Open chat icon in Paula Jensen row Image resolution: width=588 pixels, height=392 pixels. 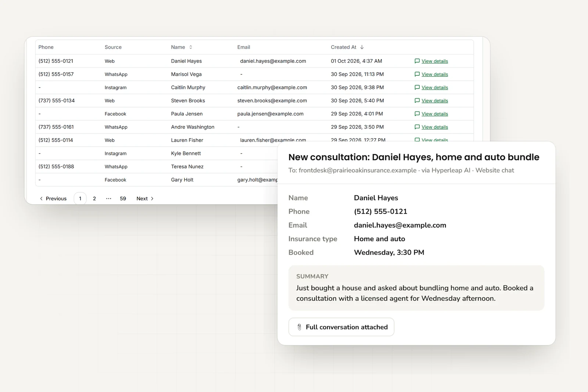(417, 114)
